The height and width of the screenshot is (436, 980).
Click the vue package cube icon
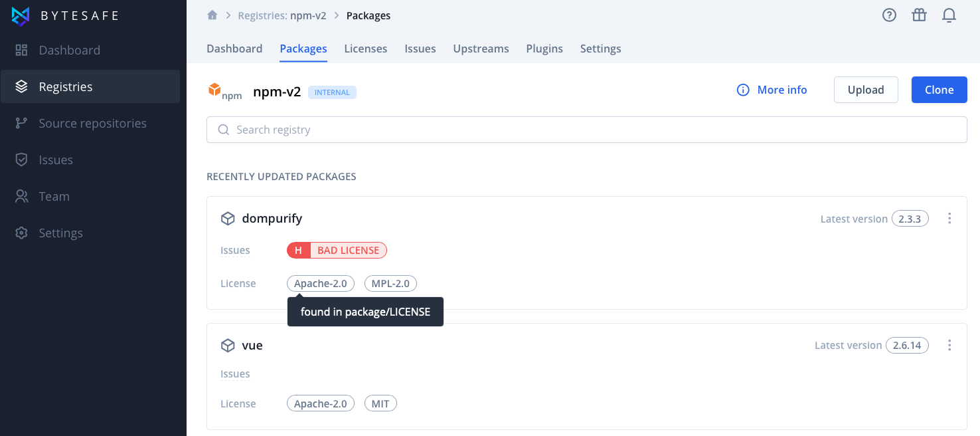pyautogui.click(x=228, y=346)
